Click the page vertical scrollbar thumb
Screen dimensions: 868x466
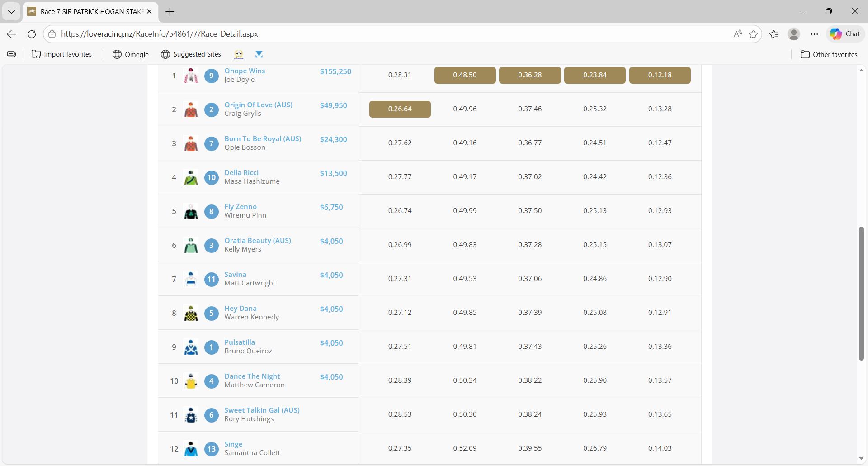point(861,293)
